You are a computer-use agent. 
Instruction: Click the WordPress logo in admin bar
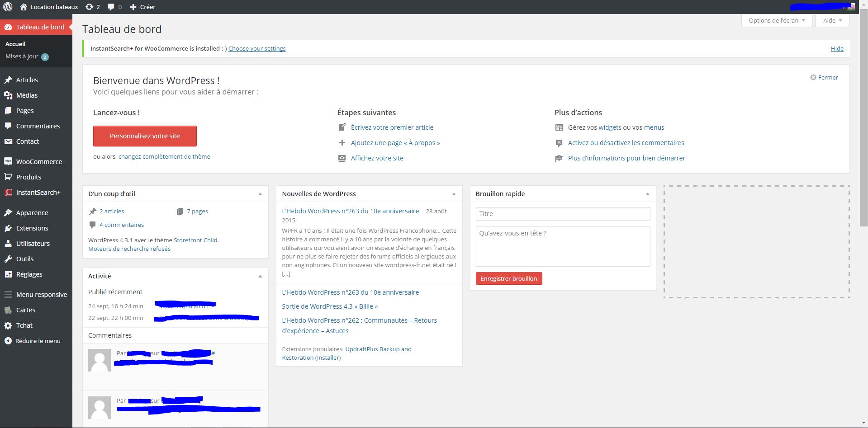tap(8, 7)
